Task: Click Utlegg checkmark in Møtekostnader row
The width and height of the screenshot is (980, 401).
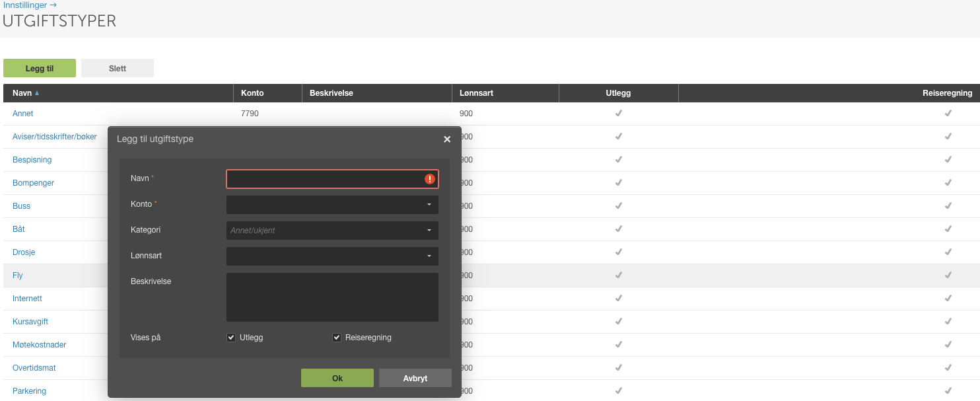Action: coord(619,345)
